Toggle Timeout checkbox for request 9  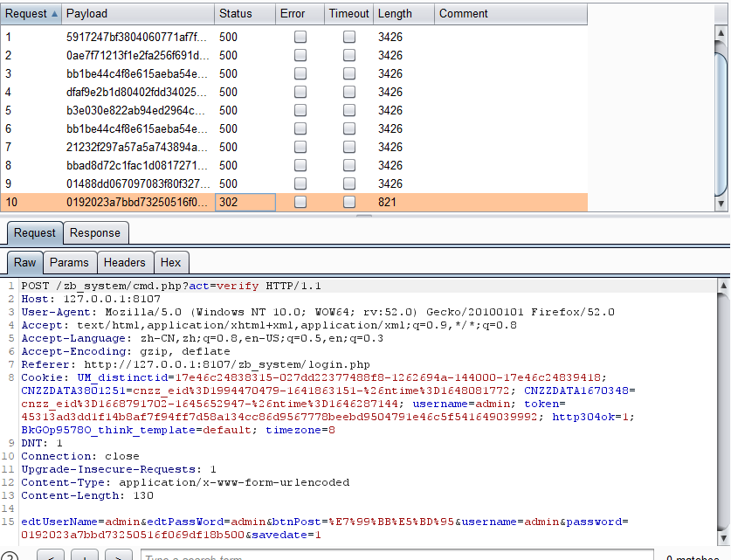pyautogui.click(x=349, y=183)
